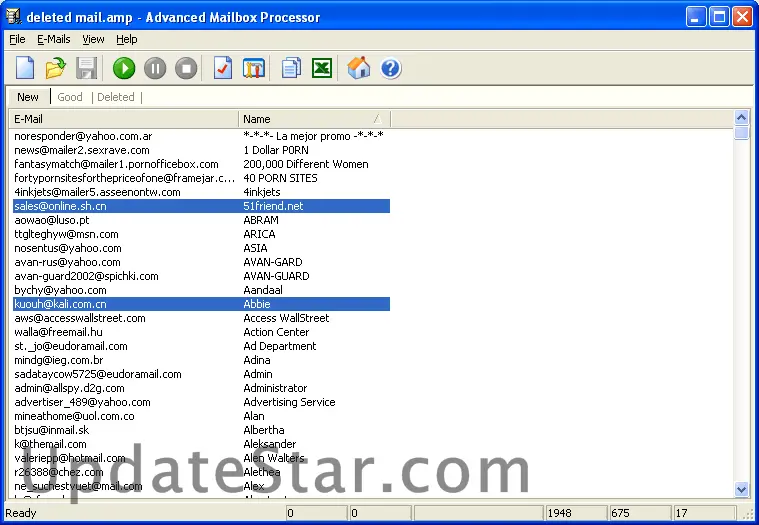
Task: Select the 4inkjets@mailer5.asseenontw.com row
Action: point(201,192)
